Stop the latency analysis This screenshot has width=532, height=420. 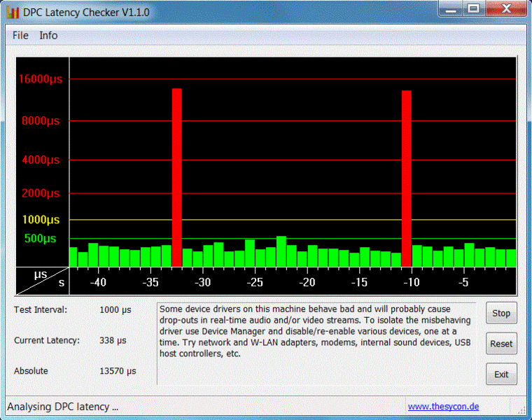[x=501, y=313]
